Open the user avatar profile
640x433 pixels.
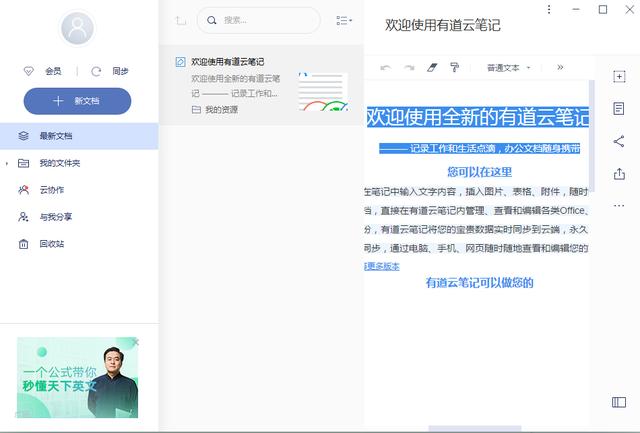[77, 28]
